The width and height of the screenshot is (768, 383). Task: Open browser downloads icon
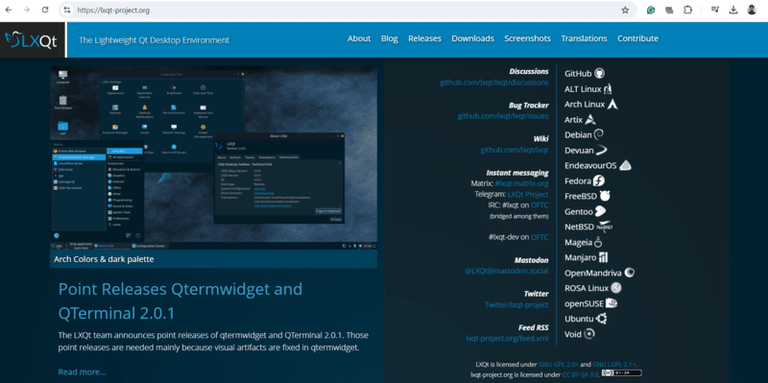click(733, 10)
